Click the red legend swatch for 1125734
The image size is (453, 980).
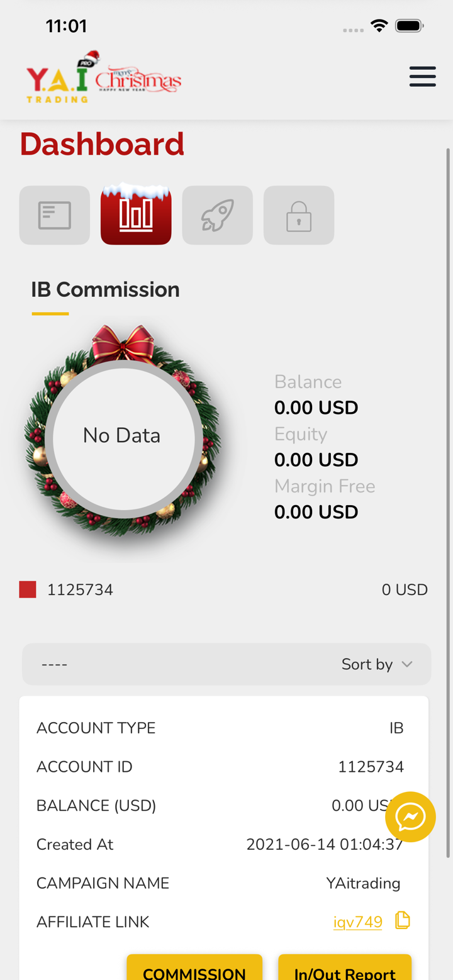pos(28,589)
